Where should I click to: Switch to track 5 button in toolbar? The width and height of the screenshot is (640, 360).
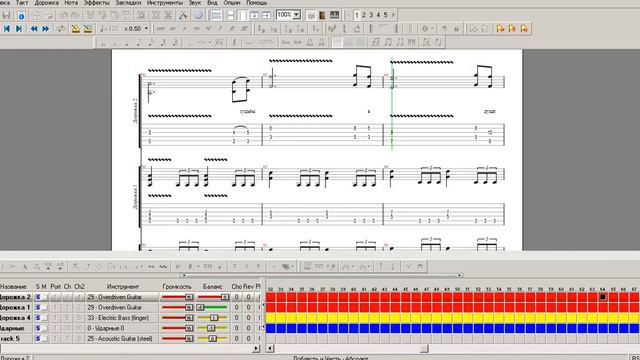[385, 15]
